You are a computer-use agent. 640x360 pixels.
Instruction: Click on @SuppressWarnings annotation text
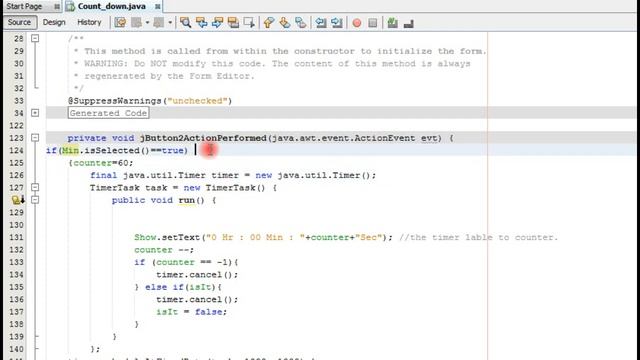coord(115,101)
